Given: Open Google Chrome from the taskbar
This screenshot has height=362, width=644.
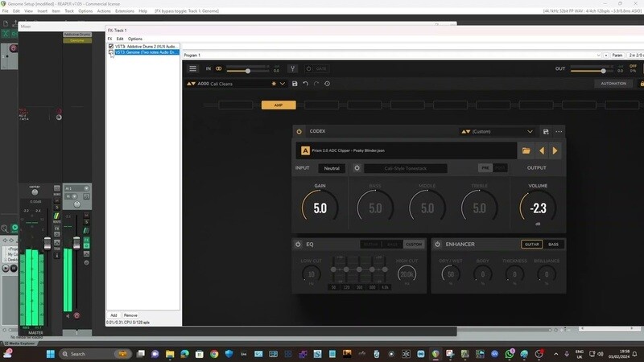Looking at the screenshot, I should click(214, 354).
